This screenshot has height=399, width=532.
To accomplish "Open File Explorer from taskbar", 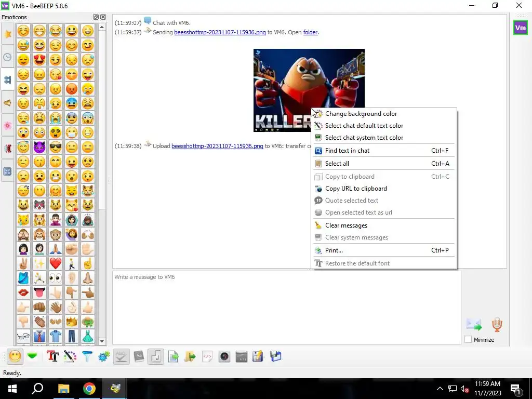I will coord(63,389).
